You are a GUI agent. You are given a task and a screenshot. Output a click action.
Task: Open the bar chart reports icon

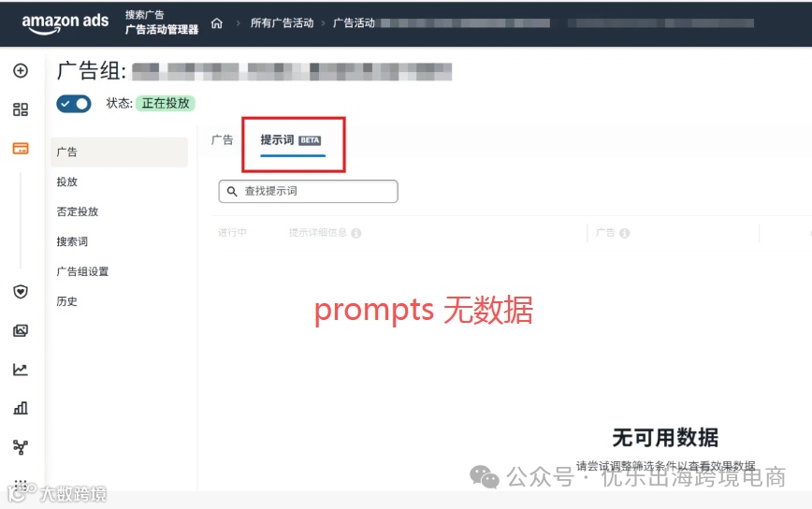[21, 408]
